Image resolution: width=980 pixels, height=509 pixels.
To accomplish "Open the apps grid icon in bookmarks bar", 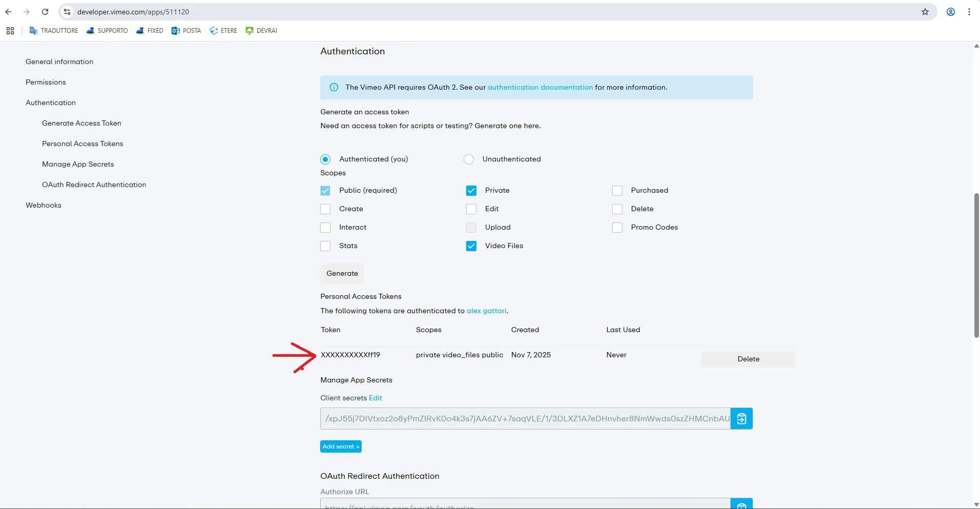I will pyautogui.click(x=10, y=31).
